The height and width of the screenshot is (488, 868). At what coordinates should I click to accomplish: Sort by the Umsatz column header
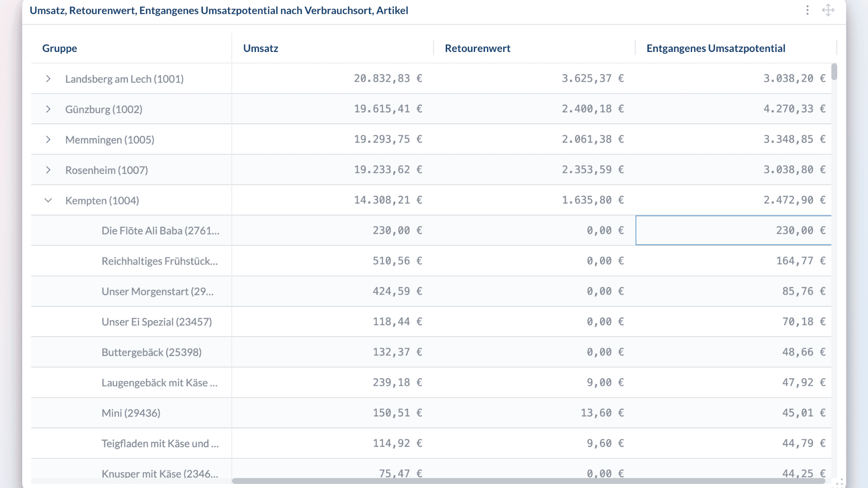[261, 48]
